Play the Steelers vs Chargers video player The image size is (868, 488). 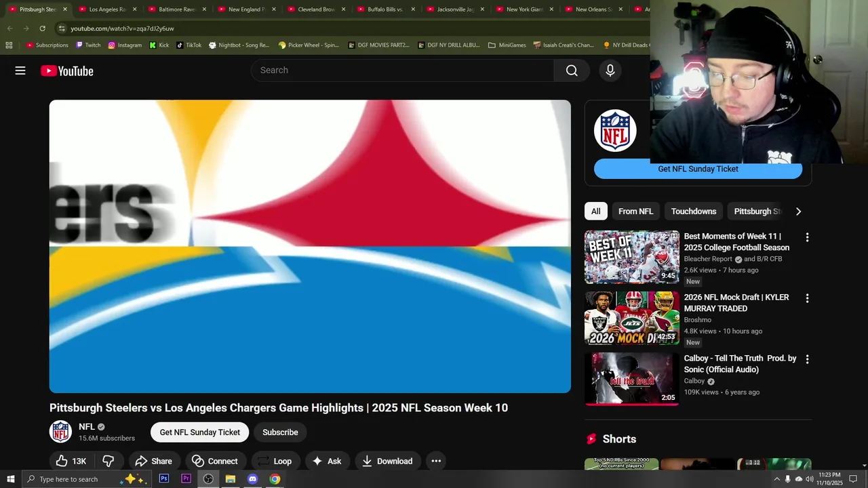pyautogui.click(x=310, y=247)
